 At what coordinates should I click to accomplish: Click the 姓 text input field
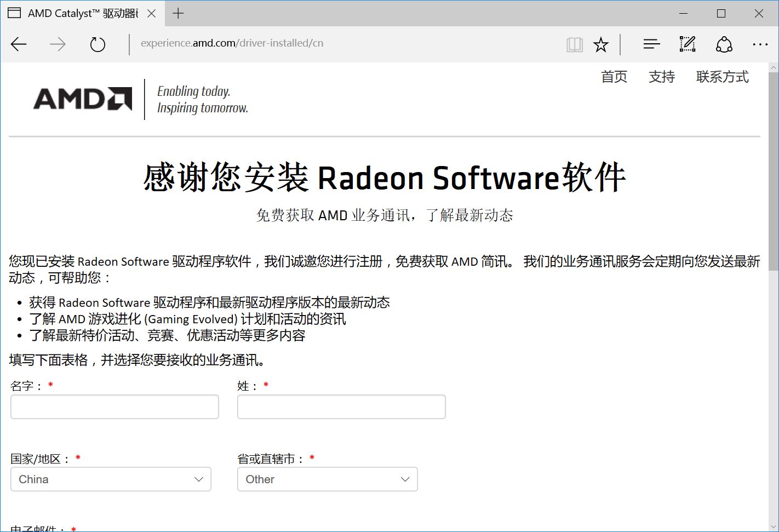coord(341,407)
